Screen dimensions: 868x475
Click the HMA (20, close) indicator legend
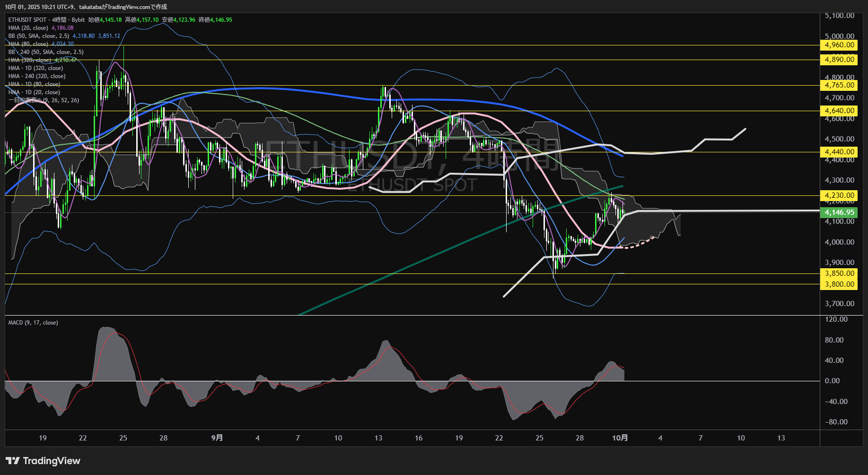(28, 28)
